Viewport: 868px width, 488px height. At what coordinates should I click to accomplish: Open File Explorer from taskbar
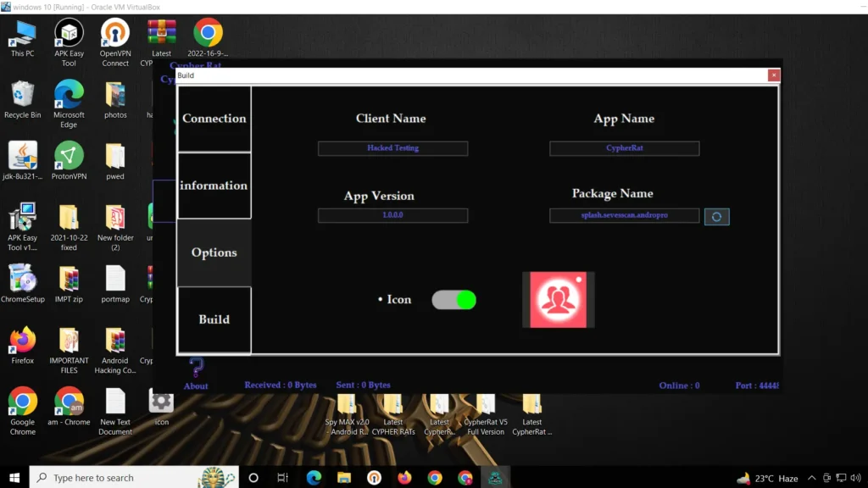click(x=344, y=478)
